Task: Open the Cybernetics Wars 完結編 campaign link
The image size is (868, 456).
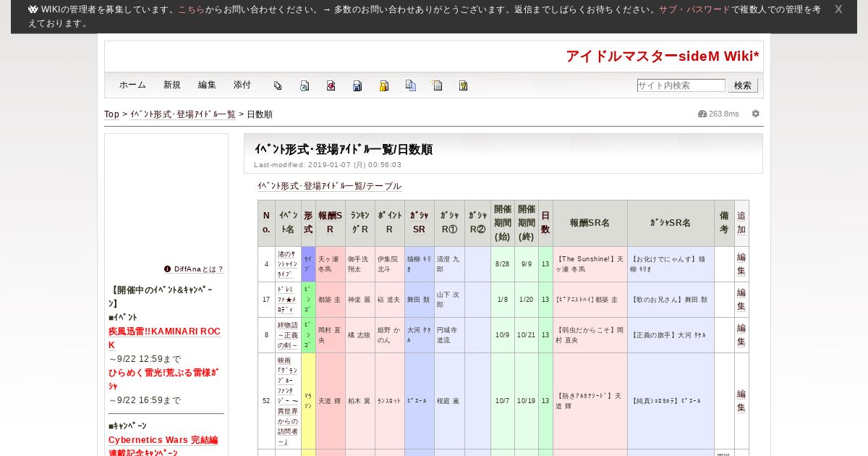Action: pos(163,447)
